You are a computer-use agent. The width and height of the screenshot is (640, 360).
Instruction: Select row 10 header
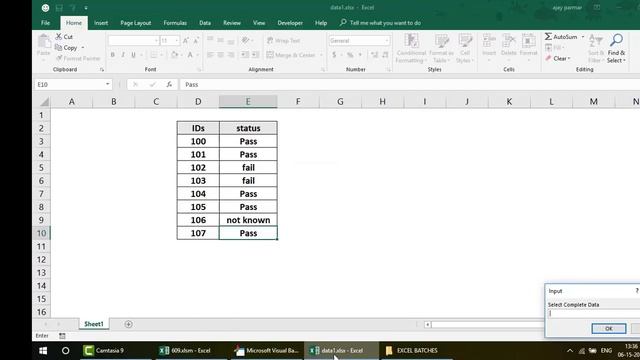point(41,233)
